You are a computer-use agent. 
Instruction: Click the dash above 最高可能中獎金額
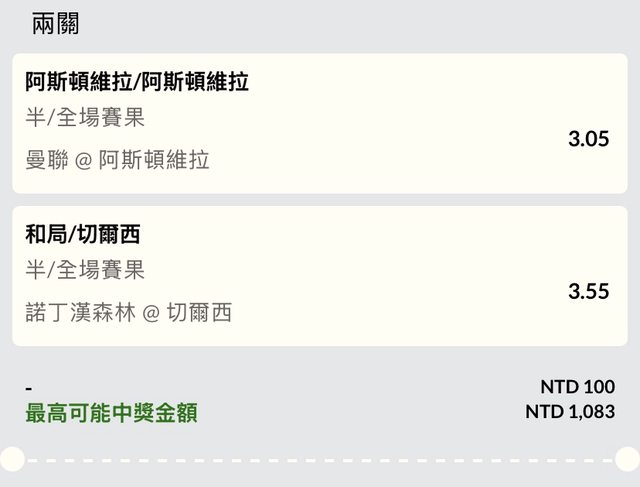click(29, 387)
